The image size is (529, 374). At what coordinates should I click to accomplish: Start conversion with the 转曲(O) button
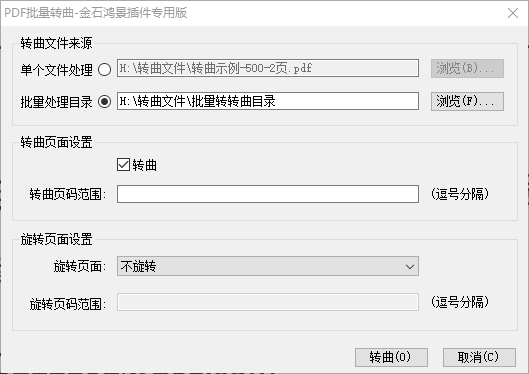tap(391, 357)
